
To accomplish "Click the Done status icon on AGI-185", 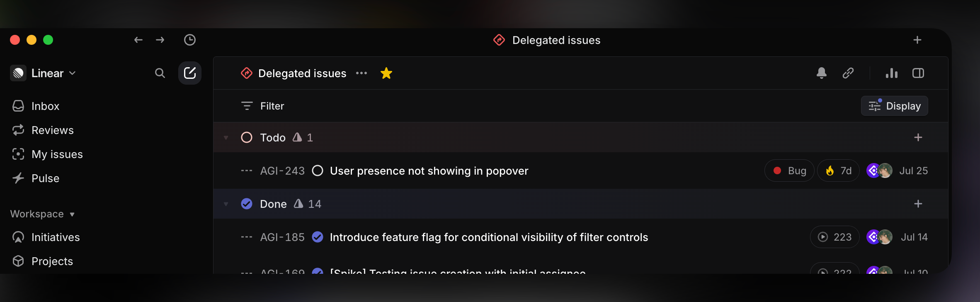I will click(x=318, y=237).
